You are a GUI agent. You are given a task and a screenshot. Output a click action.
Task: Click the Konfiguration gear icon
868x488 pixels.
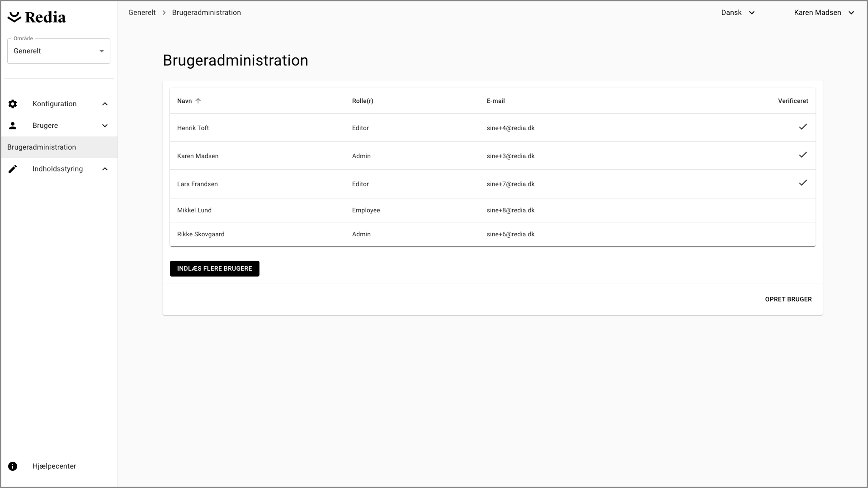click(12, 104)
